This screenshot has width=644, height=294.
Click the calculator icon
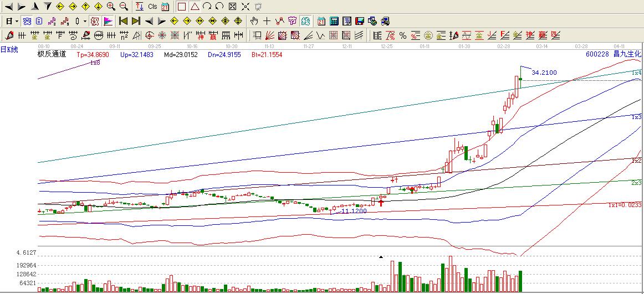point(334,21)
